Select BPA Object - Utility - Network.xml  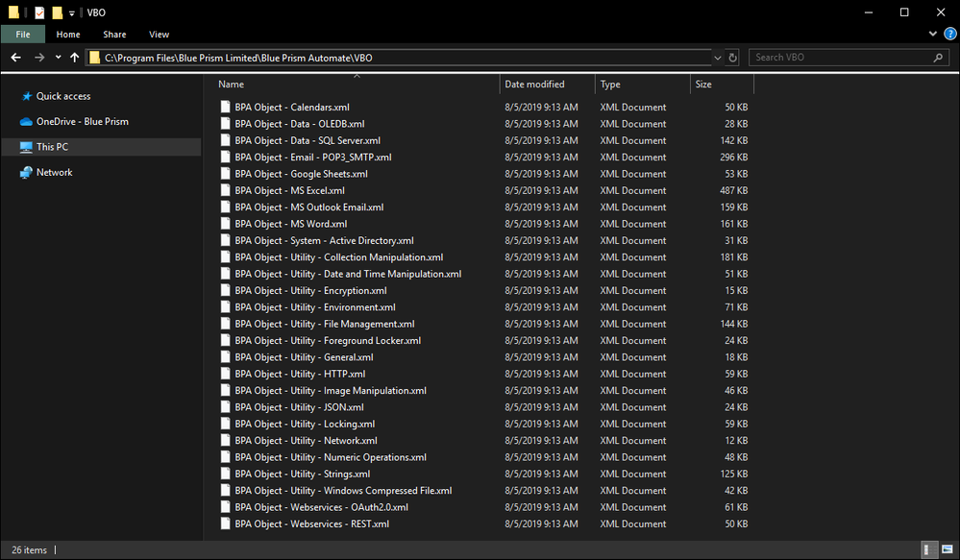click(307, 441)
